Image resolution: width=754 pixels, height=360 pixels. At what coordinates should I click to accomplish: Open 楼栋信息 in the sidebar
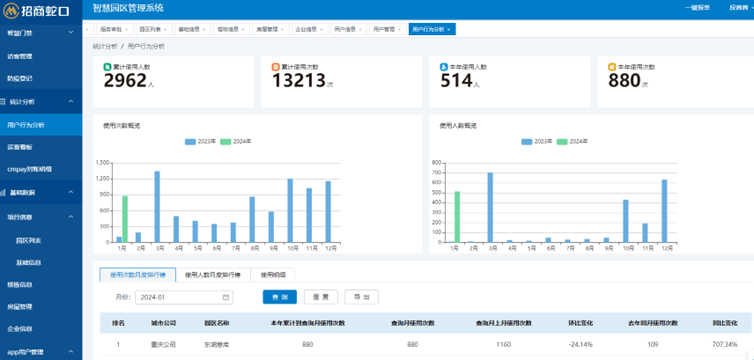coord(41,285)
